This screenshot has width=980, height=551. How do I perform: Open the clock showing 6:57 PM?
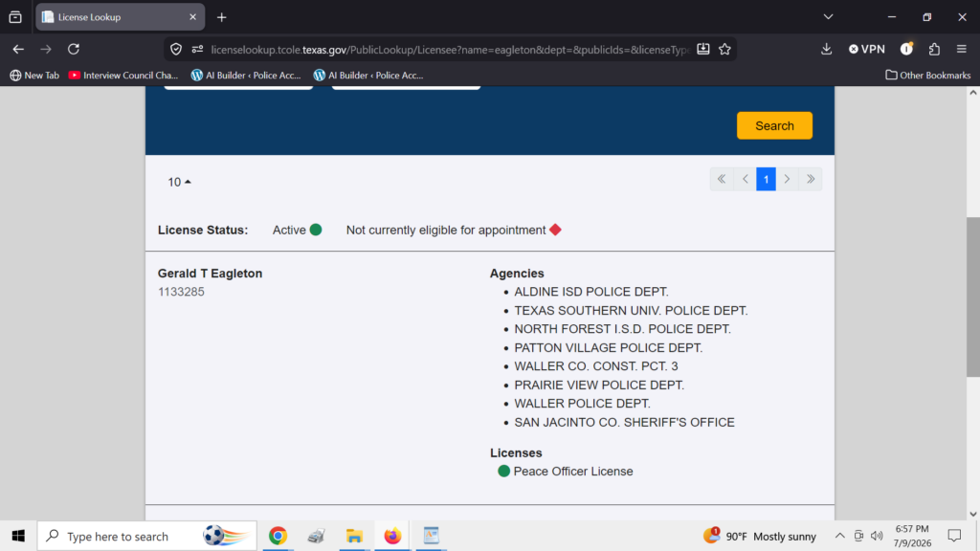(912, 536)
